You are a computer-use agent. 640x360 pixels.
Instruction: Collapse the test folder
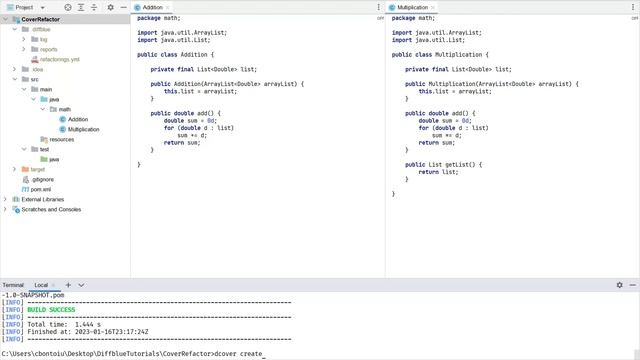(24, 149)
